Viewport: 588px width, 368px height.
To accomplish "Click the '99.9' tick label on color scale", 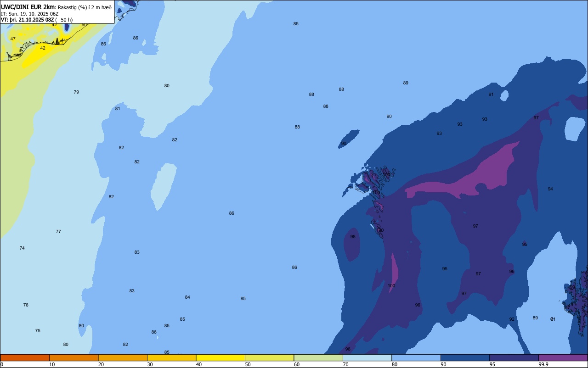I will (x=543, y=364).
